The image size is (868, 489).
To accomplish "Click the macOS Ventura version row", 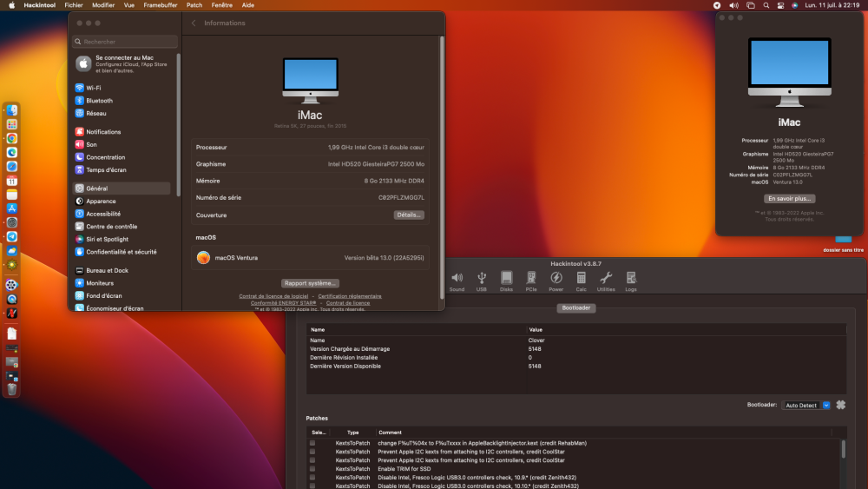I will tap(310, 257).
